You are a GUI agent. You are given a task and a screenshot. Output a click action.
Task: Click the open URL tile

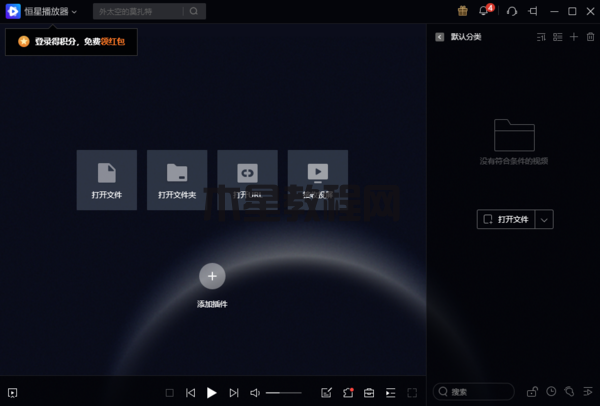(x=248, y=180)
